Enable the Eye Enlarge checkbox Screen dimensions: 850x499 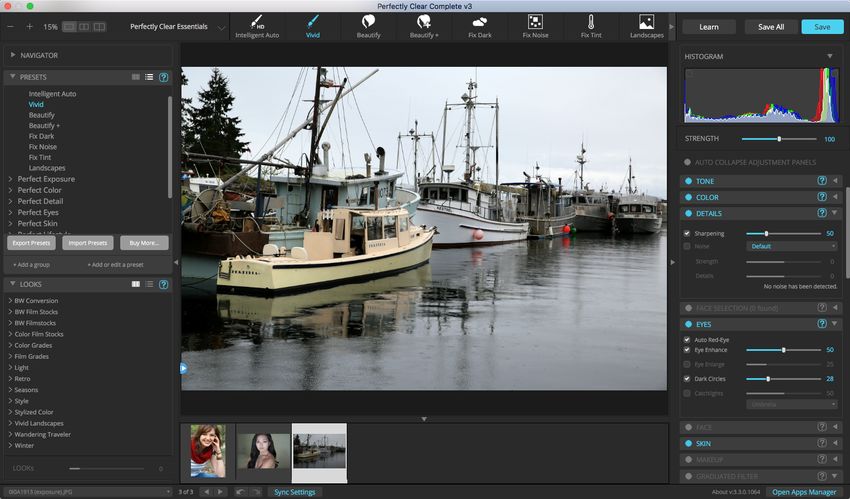point(687,364)
